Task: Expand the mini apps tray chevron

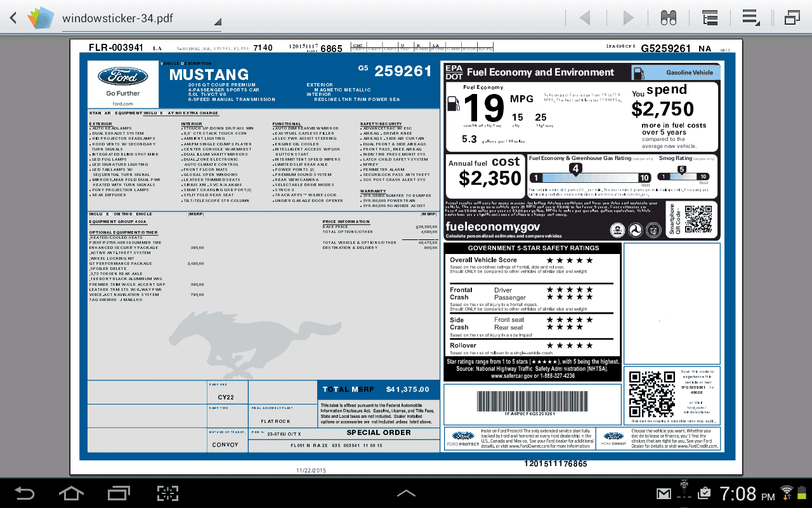Action: 406,493
